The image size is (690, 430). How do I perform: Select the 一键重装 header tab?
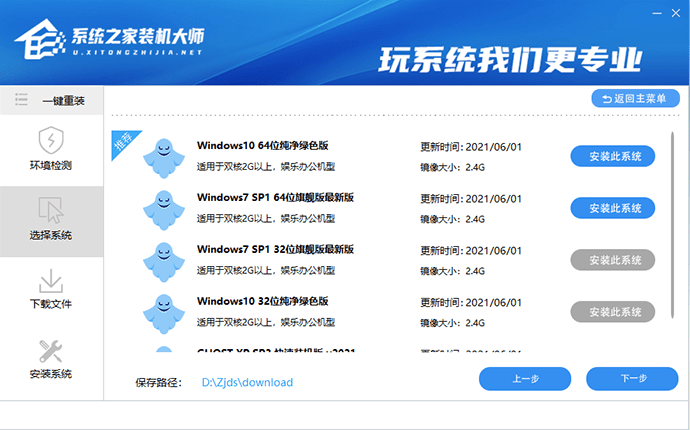[x=51, y=100]
